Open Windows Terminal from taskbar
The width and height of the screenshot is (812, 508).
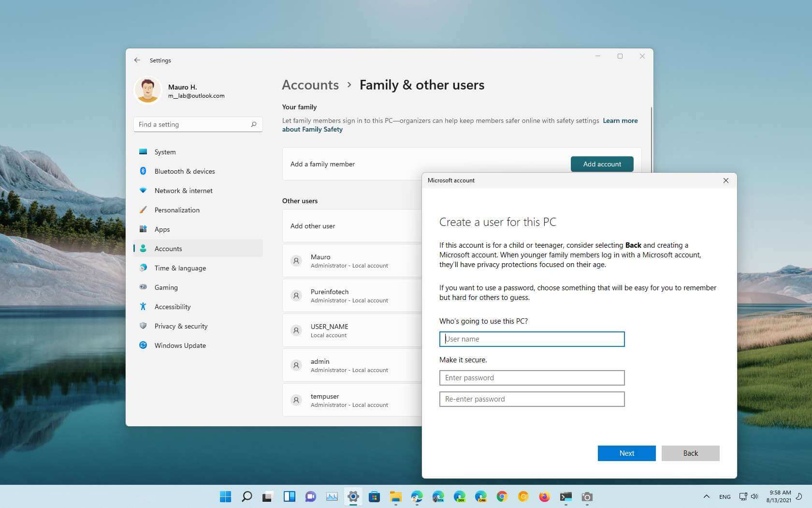coord(565,496)
